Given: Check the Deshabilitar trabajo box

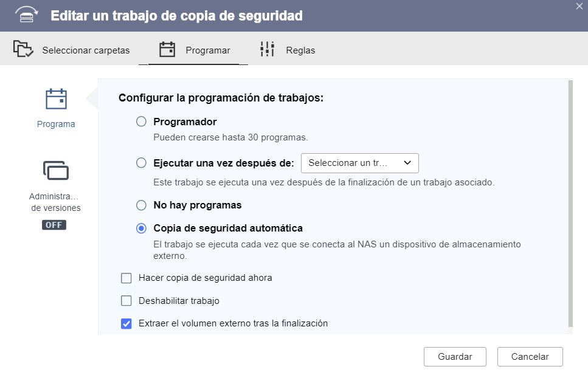Looking at the screenshot, I should [126, 301].
